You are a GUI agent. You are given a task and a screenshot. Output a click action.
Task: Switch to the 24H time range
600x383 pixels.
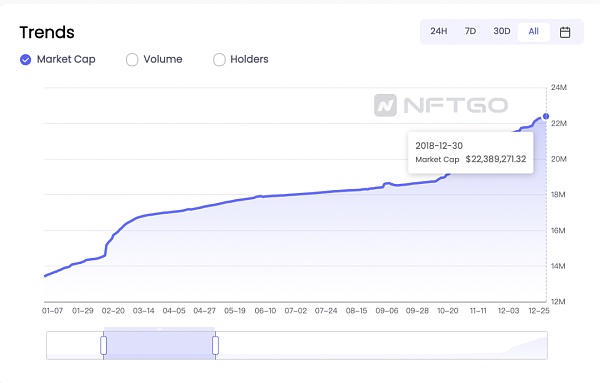[x=439, y=31]
